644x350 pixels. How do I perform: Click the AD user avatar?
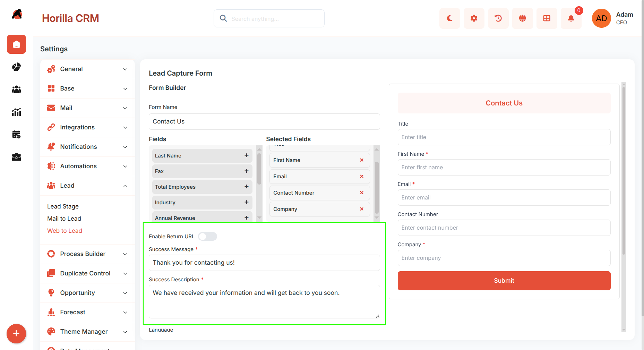tap(601, 18)
